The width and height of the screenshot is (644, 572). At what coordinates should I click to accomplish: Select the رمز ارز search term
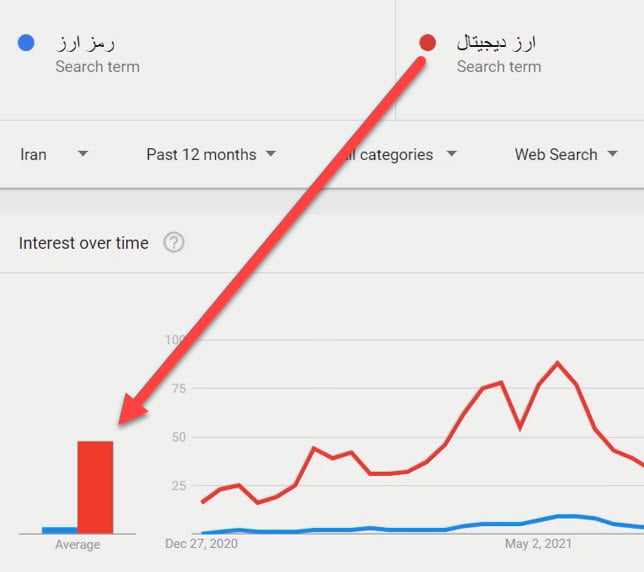pos(87,43)
